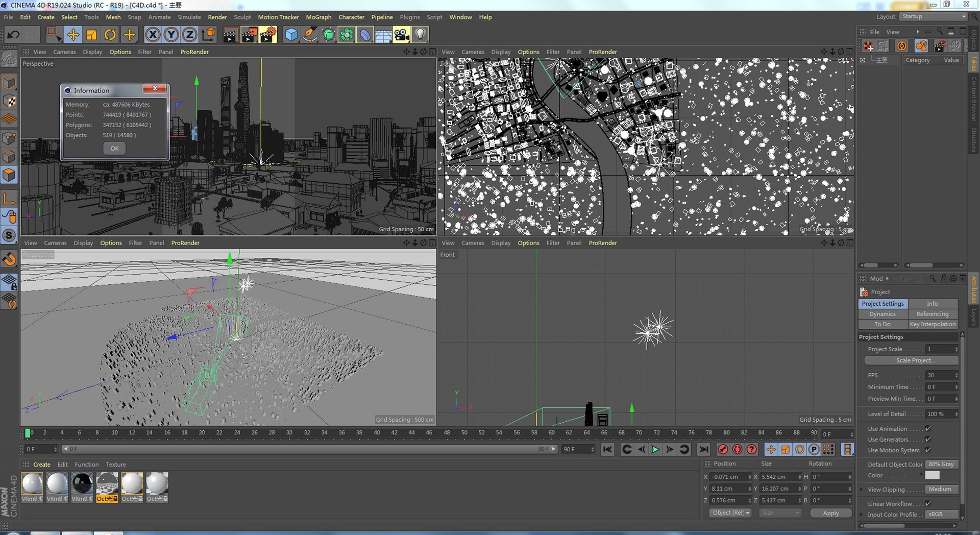Click Apply in coordinates panel
This screenshot has height=535, width=980.
[831, 513]
